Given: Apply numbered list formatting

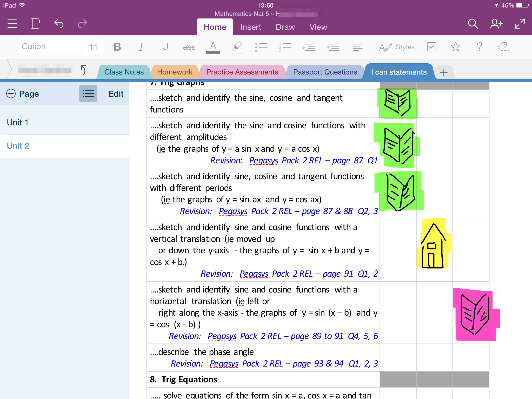Looking at the screenshot, I should (285, 47).
